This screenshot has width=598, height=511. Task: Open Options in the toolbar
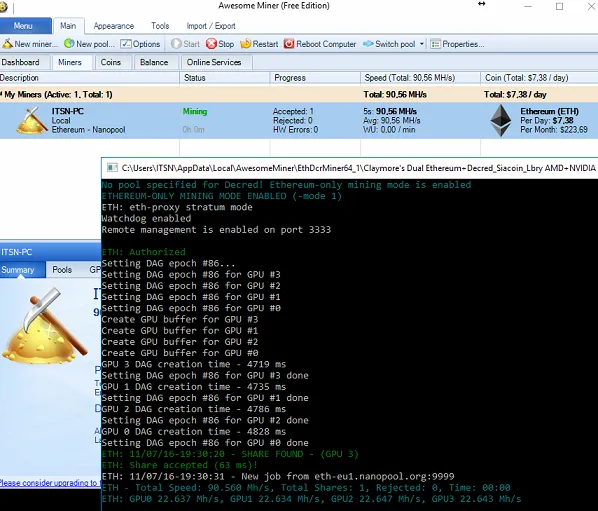(140, 44)
